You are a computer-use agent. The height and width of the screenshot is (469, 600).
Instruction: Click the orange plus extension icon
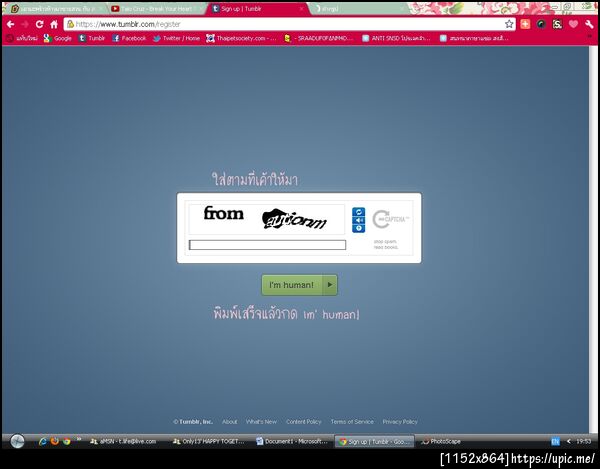pos(525,24)
